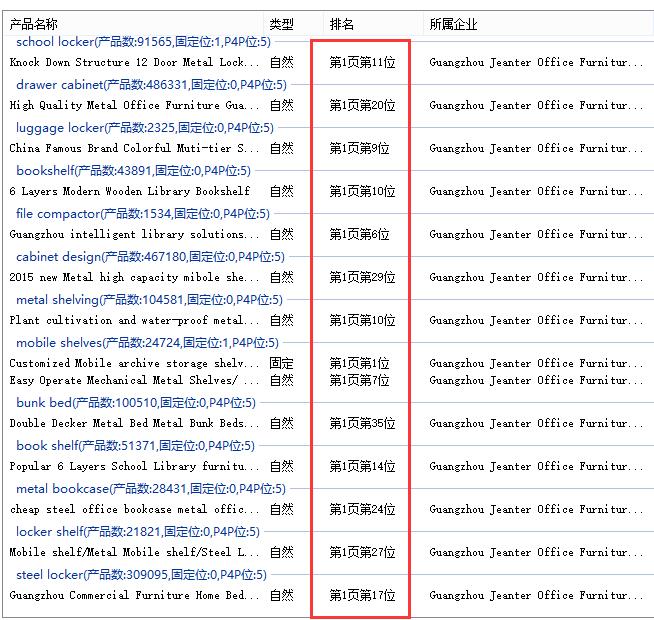Image resolution: width=654 pixels, height=620 pixels.
Task: Click product Easy Operate Mechanical Metal Shelves
Action: click(x=134, y=381)
